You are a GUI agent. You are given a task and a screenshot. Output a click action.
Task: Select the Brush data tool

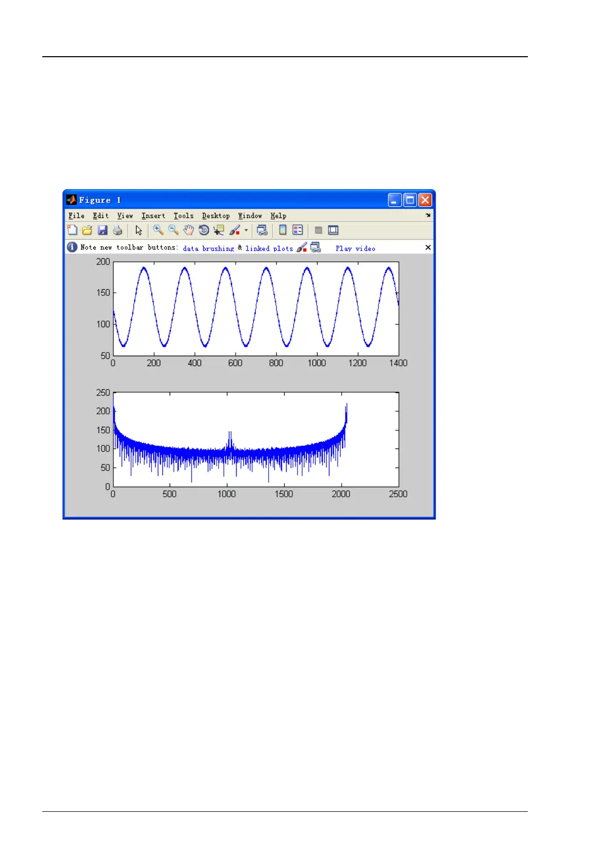(235, 230)
